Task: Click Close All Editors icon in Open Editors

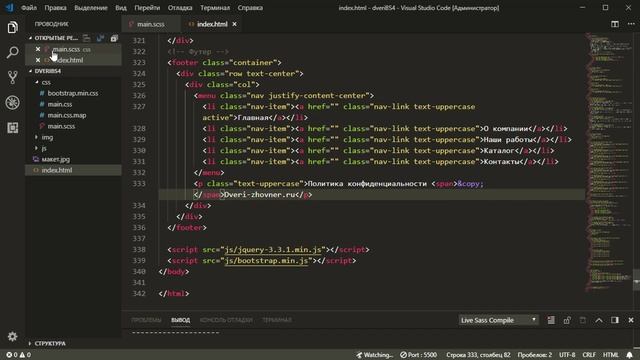Action: [x=114, y=38]
